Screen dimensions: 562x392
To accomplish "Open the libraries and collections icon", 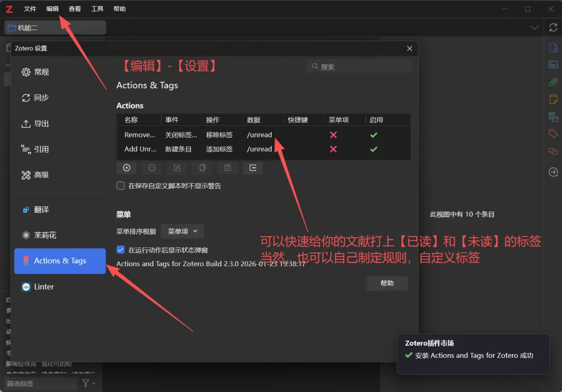I will 553,116.
